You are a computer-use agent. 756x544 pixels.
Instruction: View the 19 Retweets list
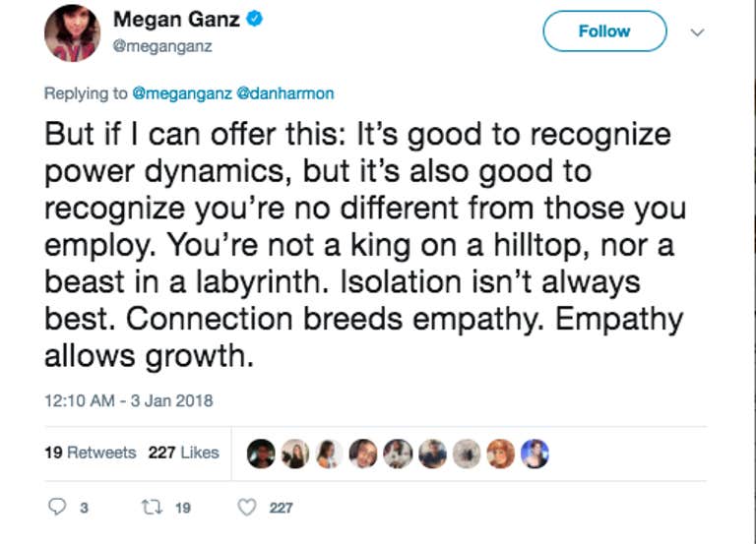pos(91,453)
